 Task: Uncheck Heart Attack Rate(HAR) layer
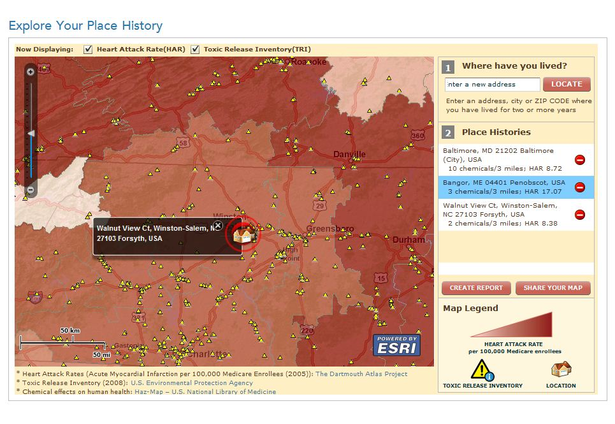(x=88, y=49)
